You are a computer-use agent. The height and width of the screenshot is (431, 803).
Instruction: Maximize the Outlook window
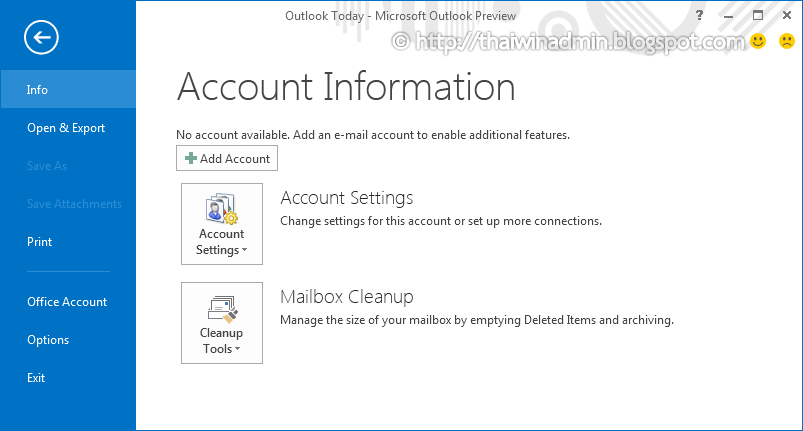[x=758, y=15]
